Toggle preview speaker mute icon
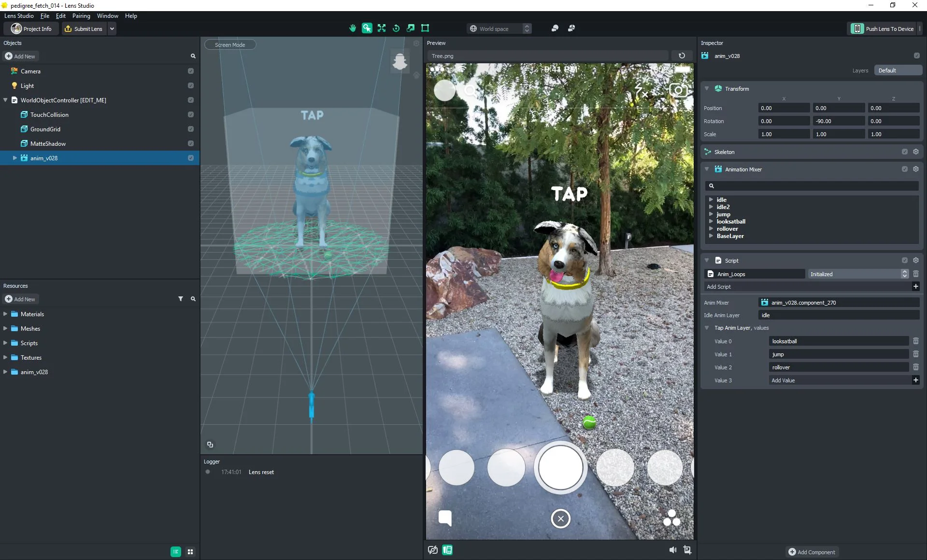 (672, 550)
